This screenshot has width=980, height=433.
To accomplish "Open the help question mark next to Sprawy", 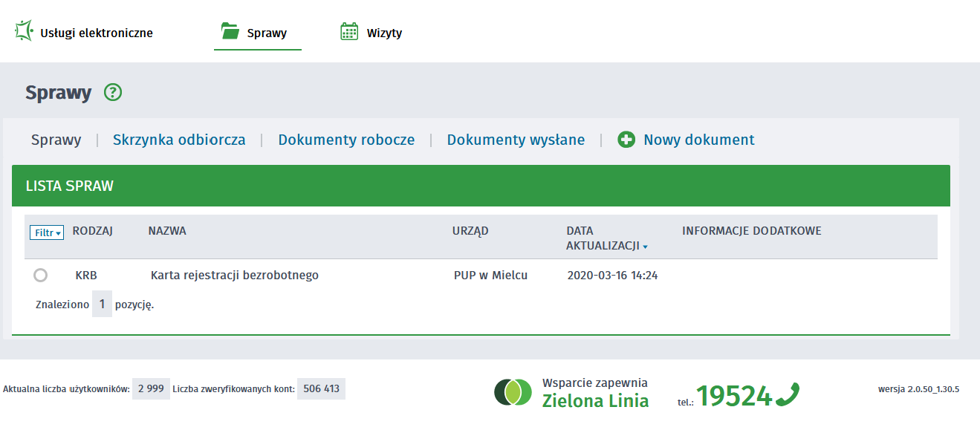I will coord(113,93).
